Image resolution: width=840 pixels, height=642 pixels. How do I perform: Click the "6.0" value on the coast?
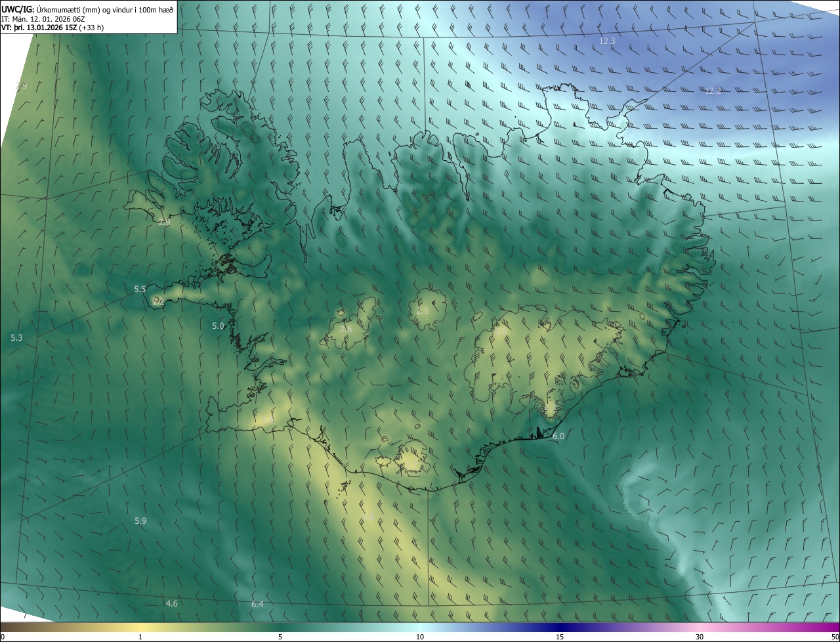558,436
